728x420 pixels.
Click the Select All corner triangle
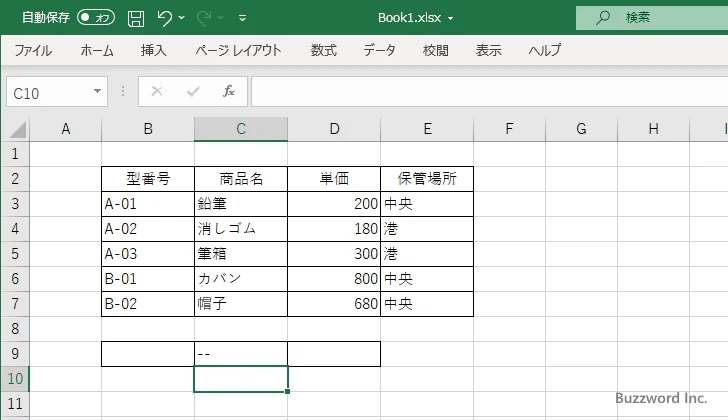(17, 129)
